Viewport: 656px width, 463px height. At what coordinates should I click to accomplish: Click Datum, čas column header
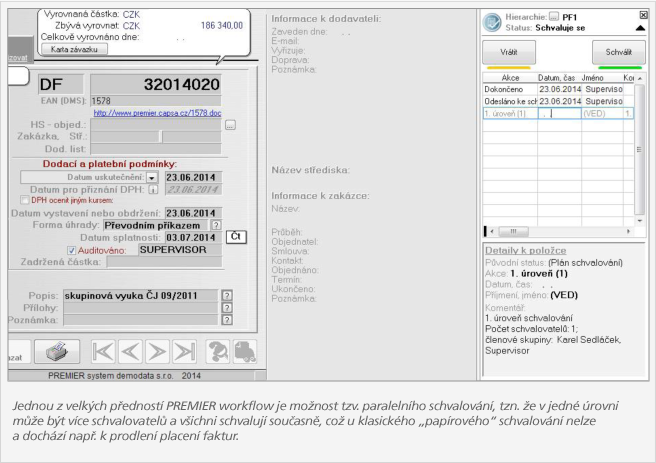click(x=556, y=78)
